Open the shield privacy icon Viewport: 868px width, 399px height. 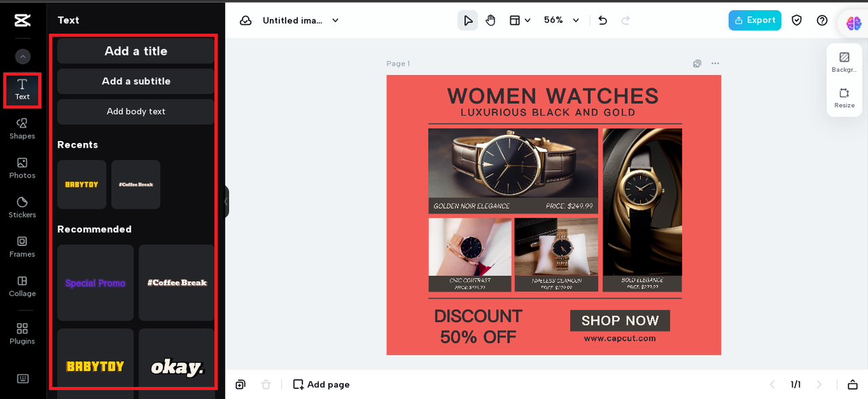click(797, 20)
